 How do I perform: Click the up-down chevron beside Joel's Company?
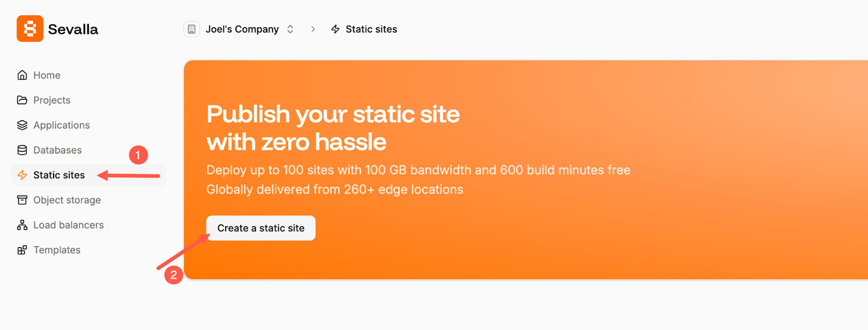coord(290,29)
